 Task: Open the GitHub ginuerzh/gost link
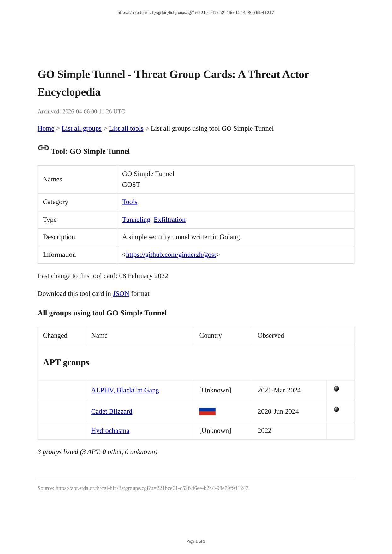point(171,255)
